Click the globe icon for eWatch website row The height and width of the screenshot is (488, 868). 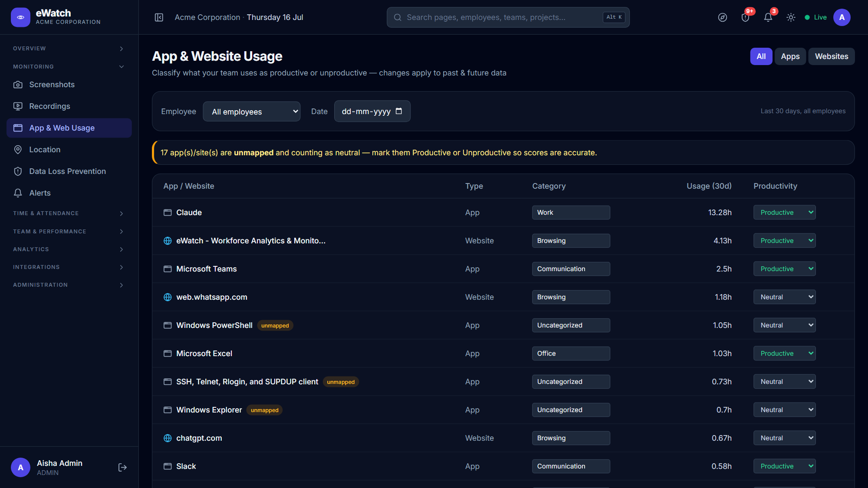tap(168, 241)
